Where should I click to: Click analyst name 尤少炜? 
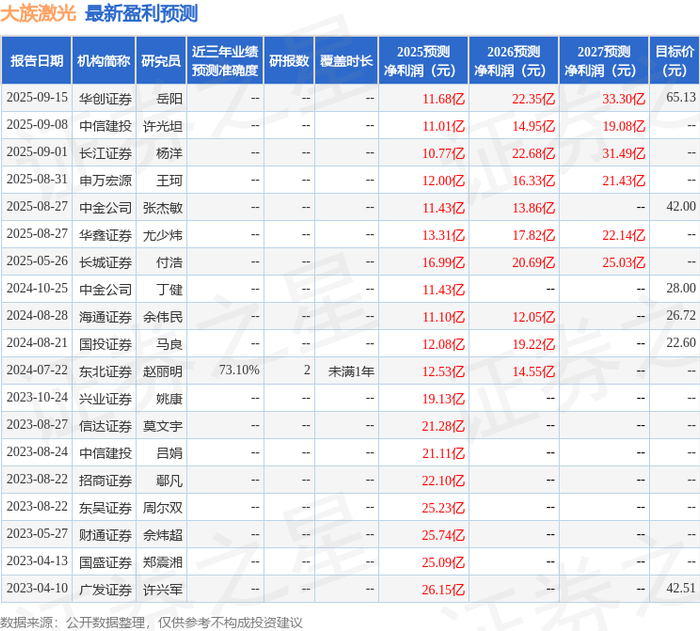[162, 235]
